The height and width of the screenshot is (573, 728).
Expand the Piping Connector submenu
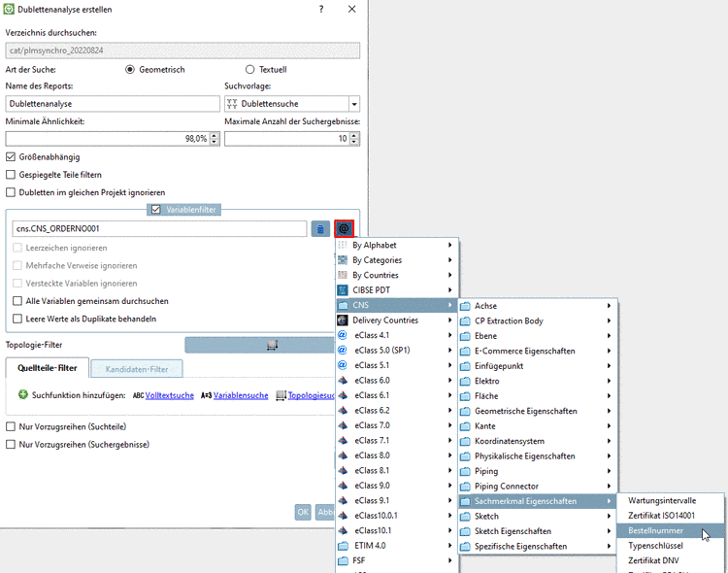coord(609,487)
